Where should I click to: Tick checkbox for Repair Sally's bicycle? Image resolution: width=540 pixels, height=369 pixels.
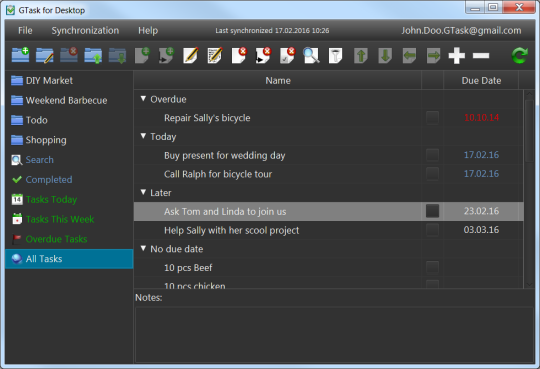pyautogui.click(x=432, y=118)
